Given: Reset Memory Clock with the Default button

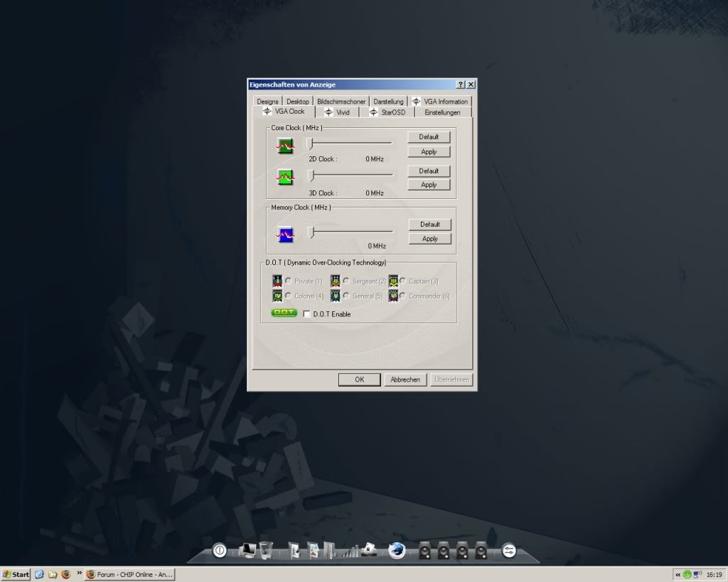Looking at the screenshot, I should (x=430, y=224).
